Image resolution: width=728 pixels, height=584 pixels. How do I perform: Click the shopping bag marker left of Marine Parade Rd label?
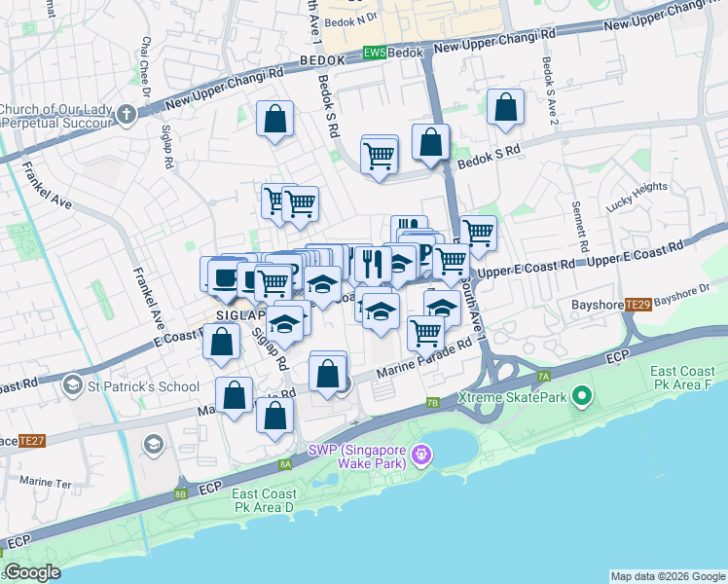(328, 374)
